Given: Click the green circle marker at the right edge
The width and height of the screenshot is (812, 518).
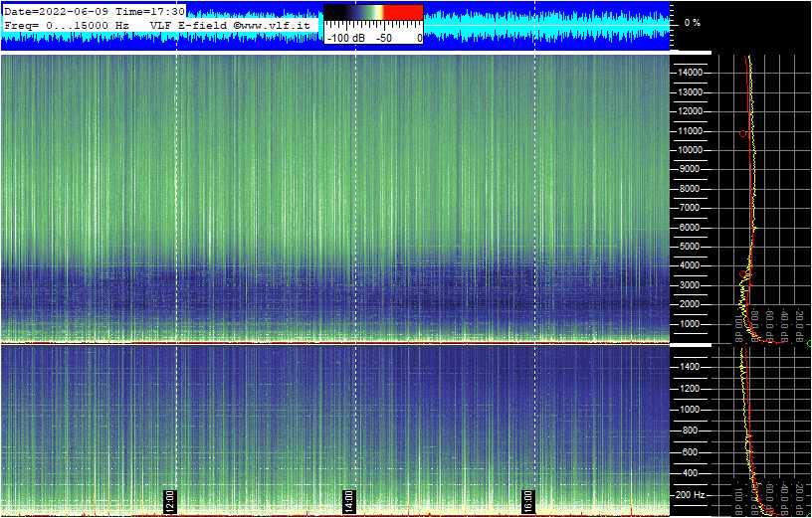Looking at the screenshot, I should 808,343.
